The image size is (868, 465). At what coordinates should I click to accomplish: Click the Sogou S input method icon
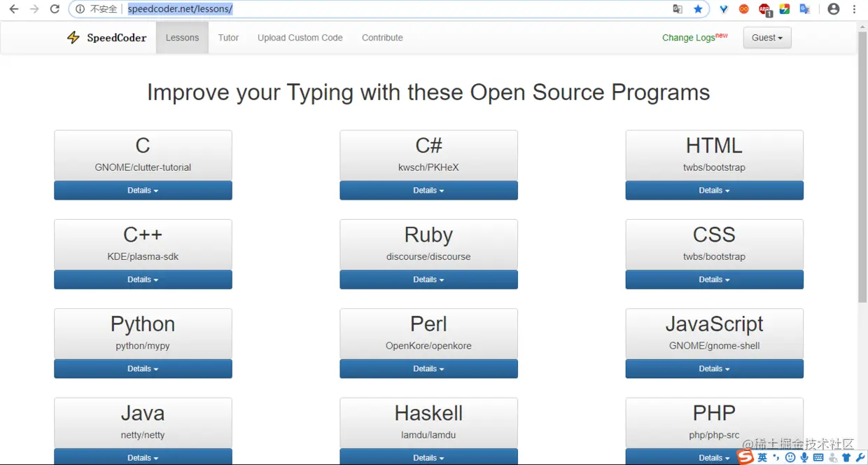point(745,457)
